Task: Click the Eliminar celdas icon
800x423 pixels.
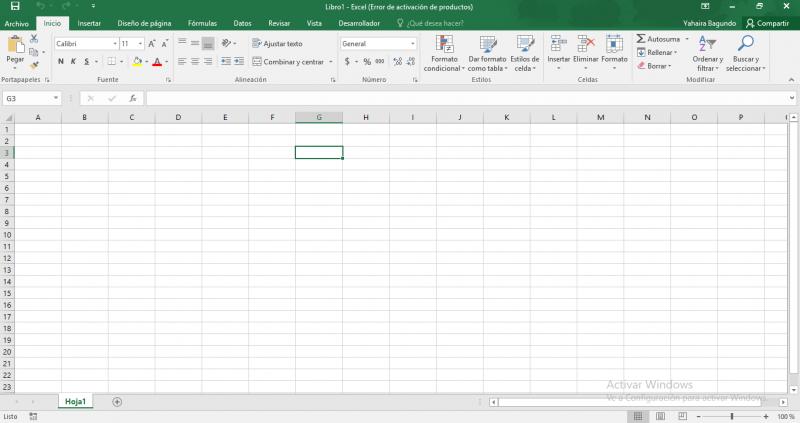Action: 586,44
